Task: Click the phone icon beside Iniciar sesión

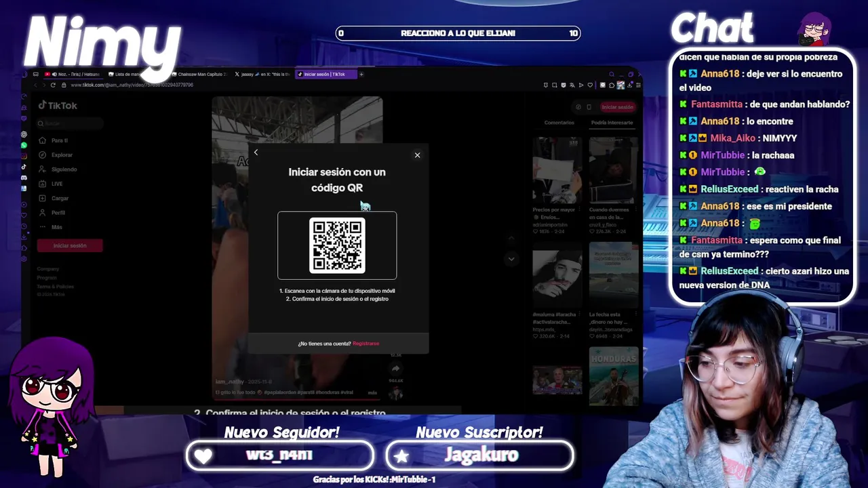Action: (x=589, y=107)
